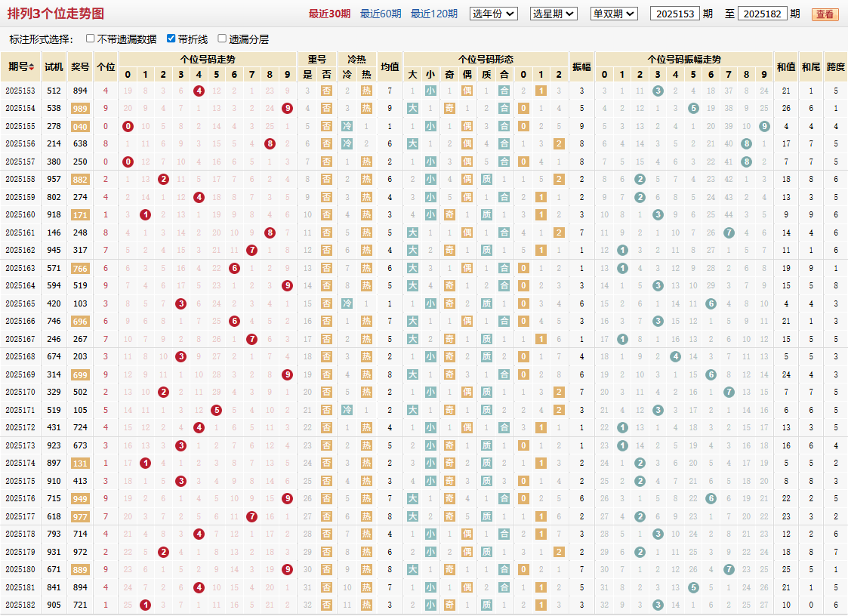The width and height of the screenshot is (848, 616).
Task: Click the 个位号码振幅走势 column group header
Action: tap(684, 59)
